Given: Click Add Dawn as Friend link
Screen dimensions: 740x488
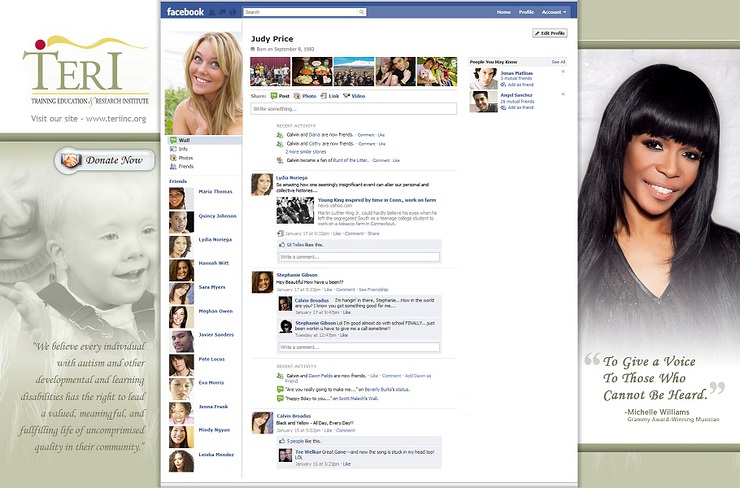Looking at the screenshot, I should click(358, 378).
